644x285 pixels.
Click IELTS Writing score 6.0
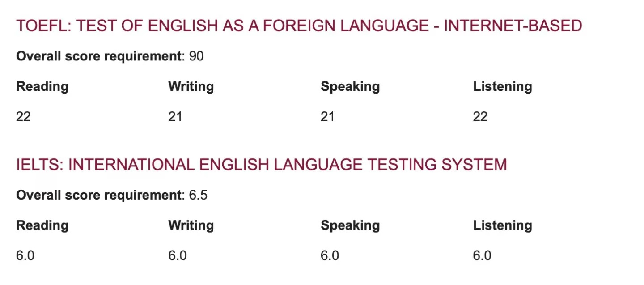178,255
